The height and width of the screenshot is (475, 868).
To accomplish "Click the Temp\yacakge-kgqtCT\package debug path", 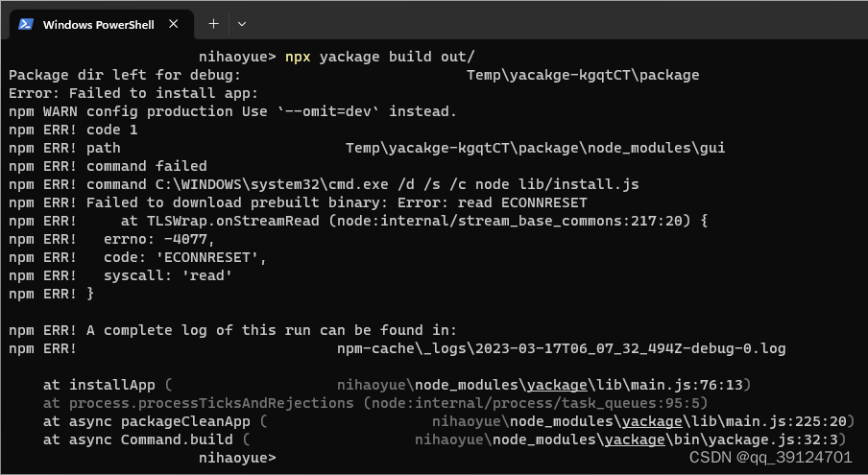I will click(583, 75).
